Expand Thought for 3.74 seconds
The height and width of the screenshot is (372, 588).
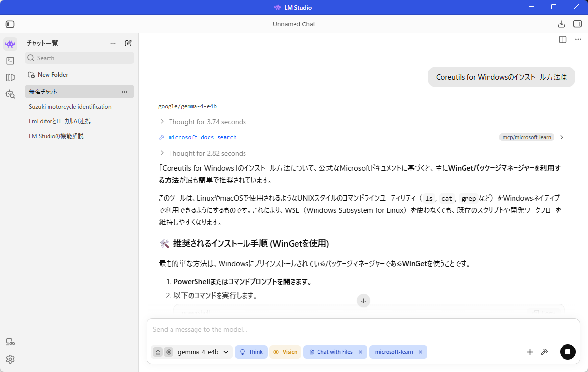(x=203, y=122)
